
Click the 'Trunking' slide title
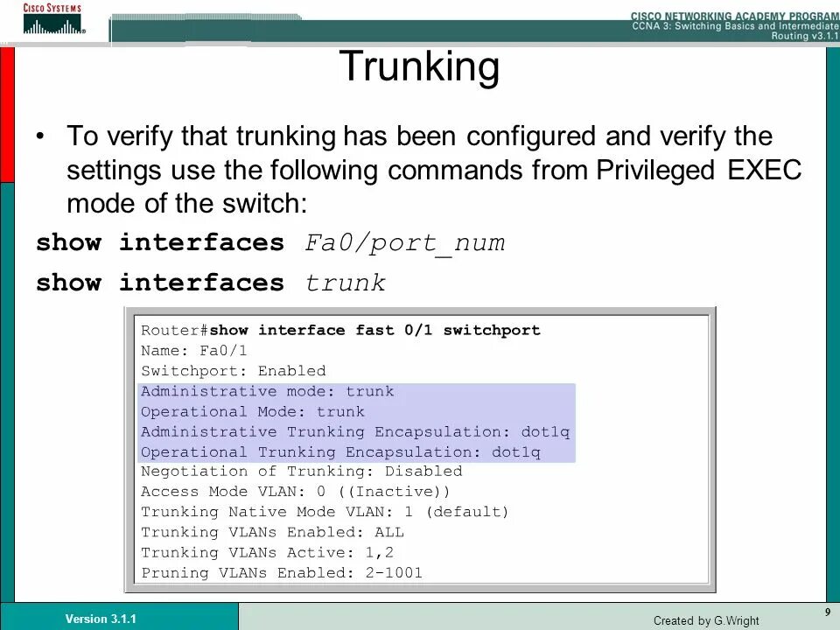pyautogui.click(x=419, y=66)
